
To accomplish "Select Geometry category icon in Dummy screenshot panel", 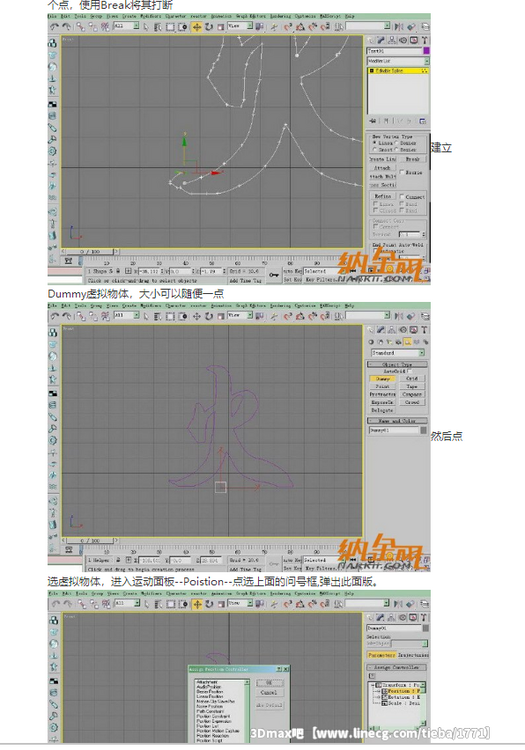I will (372, 342).
